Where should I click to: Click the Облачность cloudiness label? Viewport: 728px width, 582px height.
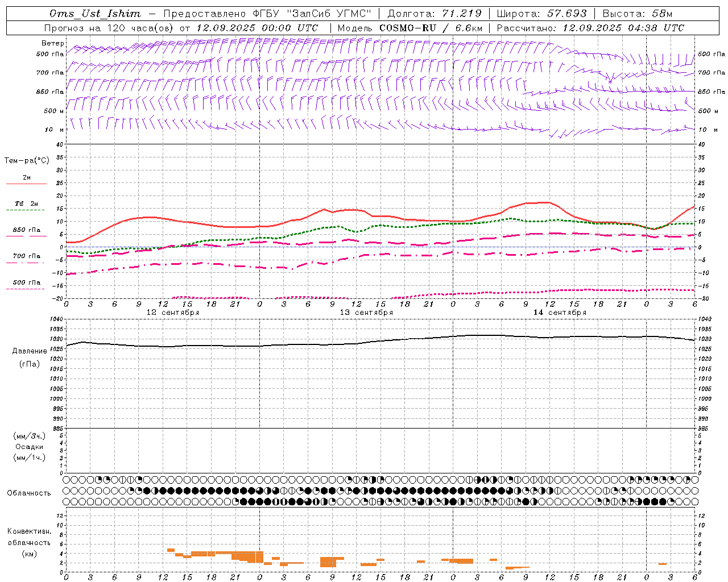29,493
